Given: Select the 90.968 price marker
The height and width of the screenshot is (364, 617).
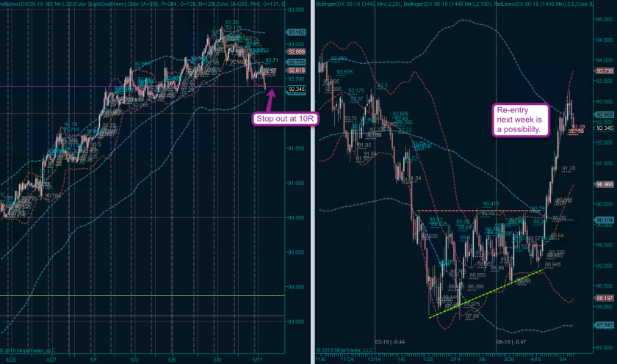Looking at the screenshot, I should tap(604, 184).
